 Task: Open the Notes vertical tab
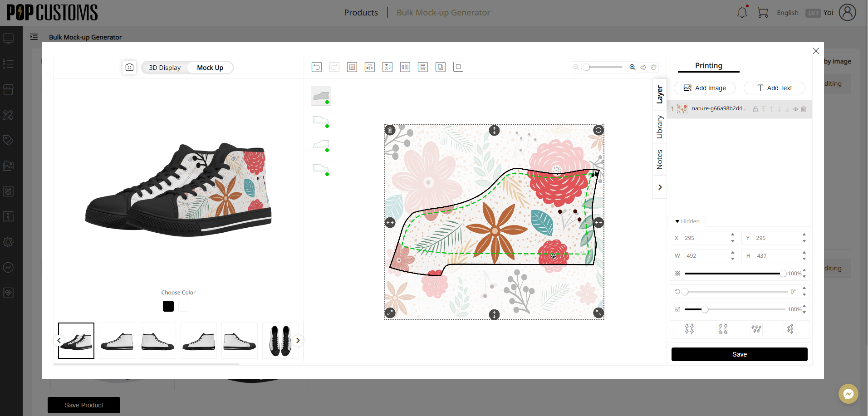coord(660,159)
